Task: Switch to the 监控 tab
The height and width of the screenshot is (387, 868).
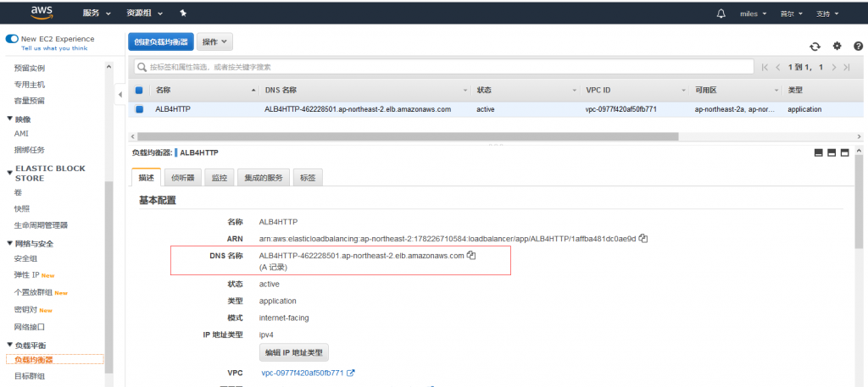Action: click(220, 178)
